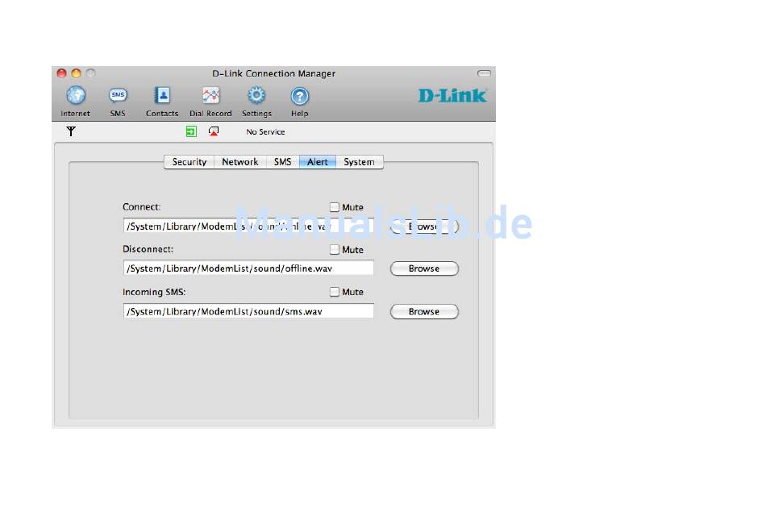
Task: Switch to the SMS settings tab
Action: click(282, 162)
